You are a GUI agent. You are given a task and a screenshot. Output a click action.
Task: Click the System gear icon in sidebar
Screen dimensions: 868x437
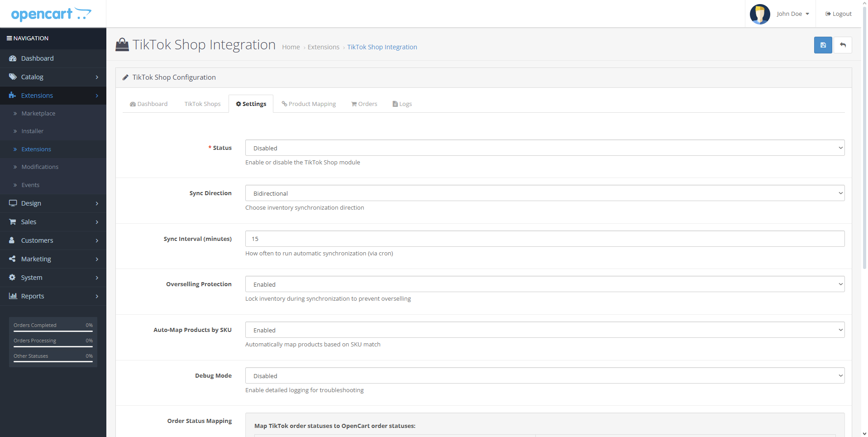click(13, 278)
